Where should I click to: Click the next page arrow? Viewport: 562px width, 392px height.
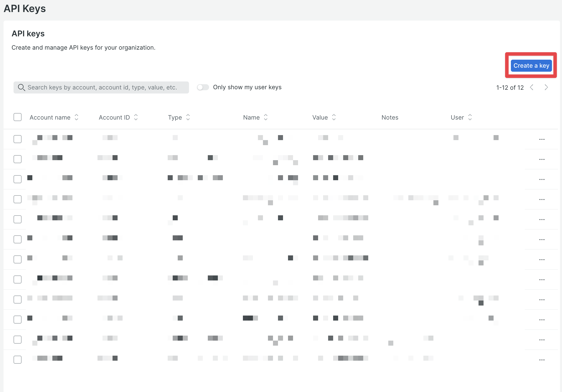546,87
